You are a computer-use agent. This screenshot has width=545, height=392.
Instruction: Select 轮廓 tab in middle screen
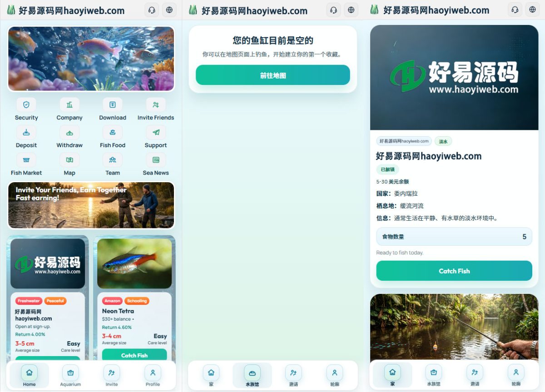(335, 376)
